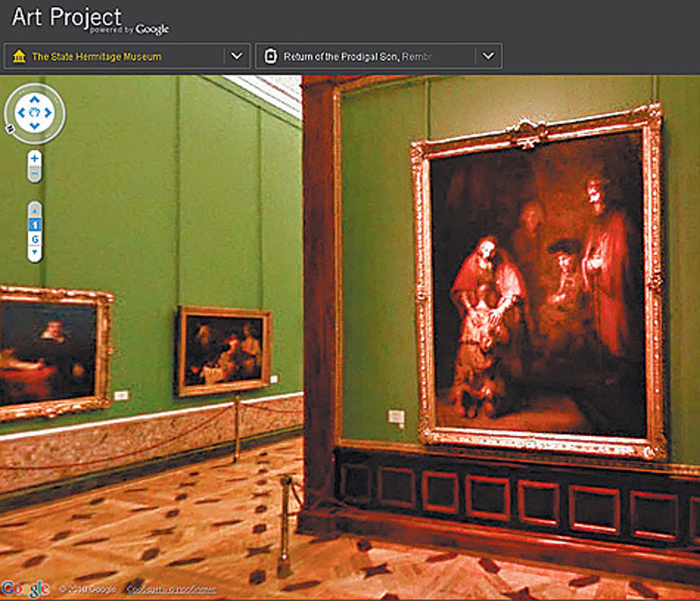The width and height of the screenshot is (700, 601).
Task: Click the Return of the Prodigal Son painting
Action: click(538, 283)
